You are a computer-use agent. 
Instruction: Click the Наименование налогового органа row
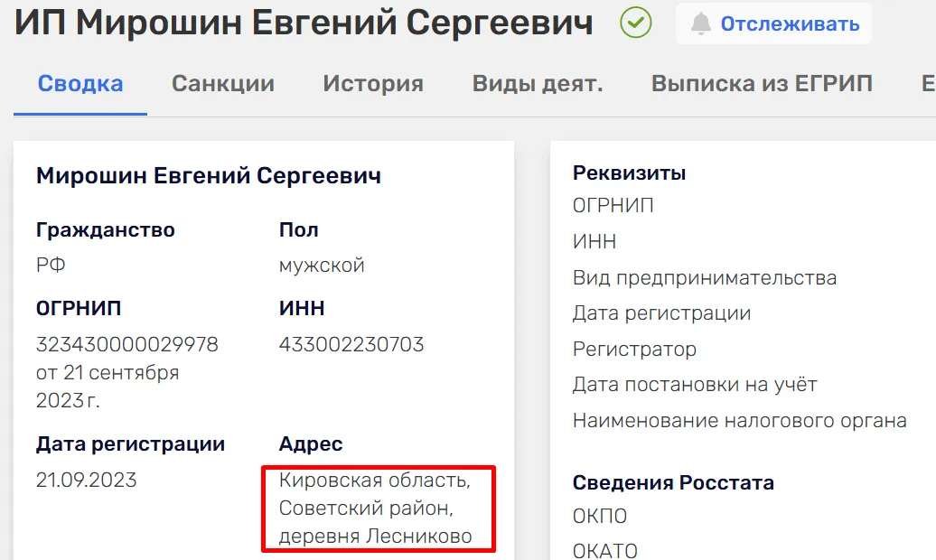[x=740, y=420]
